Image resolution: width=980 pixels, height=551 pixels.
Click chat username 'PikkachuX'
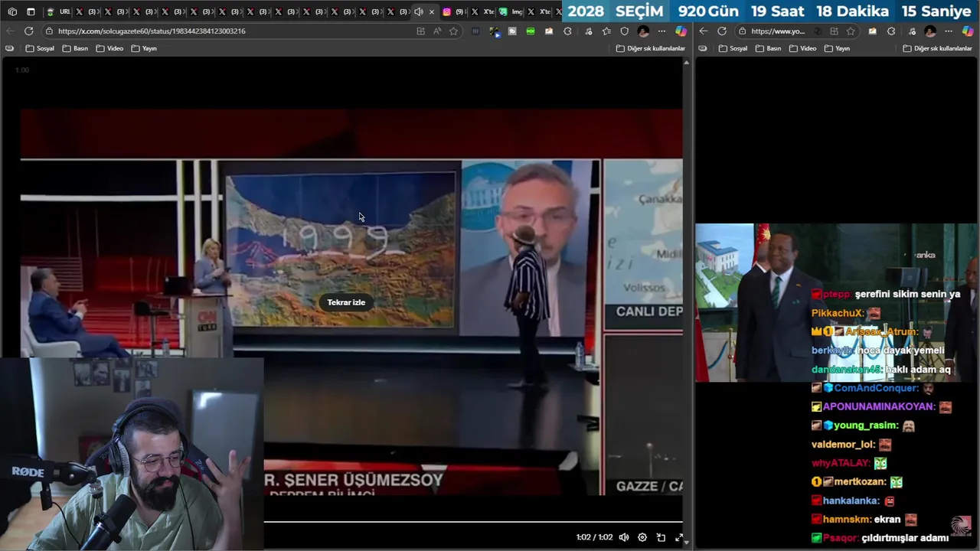pyautogui.click(x=837, y=313)
